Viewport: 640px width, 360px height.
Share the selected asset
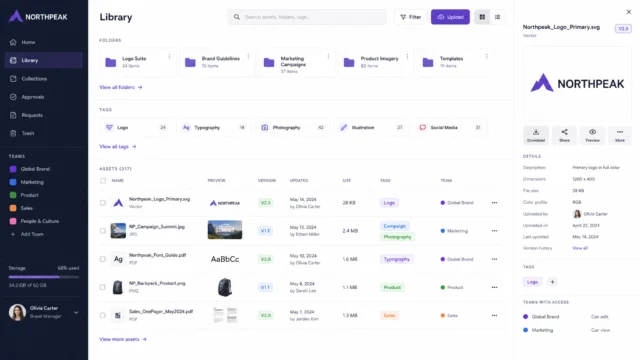point(564,135)
